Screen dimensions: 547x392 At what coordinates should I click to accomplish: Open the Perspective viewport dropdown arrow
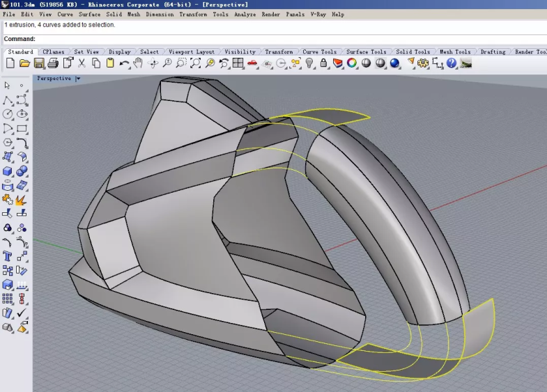click(x=78, y=79)
